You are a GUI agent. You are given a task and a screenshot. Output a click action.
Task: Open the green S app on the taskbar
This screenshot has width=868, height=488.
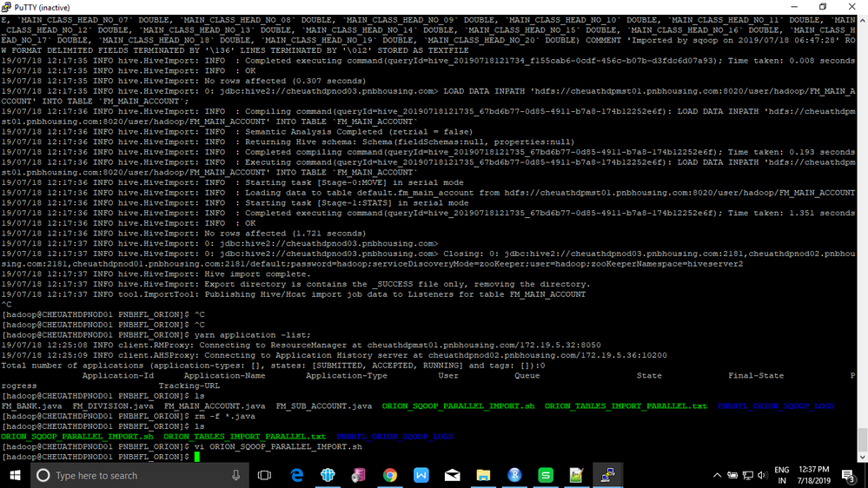click(x=546, y=475)
